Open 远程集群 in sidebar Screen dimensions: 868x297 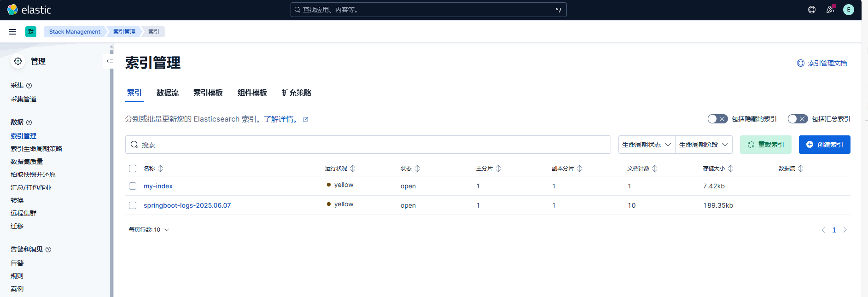[x=23, y=214]
